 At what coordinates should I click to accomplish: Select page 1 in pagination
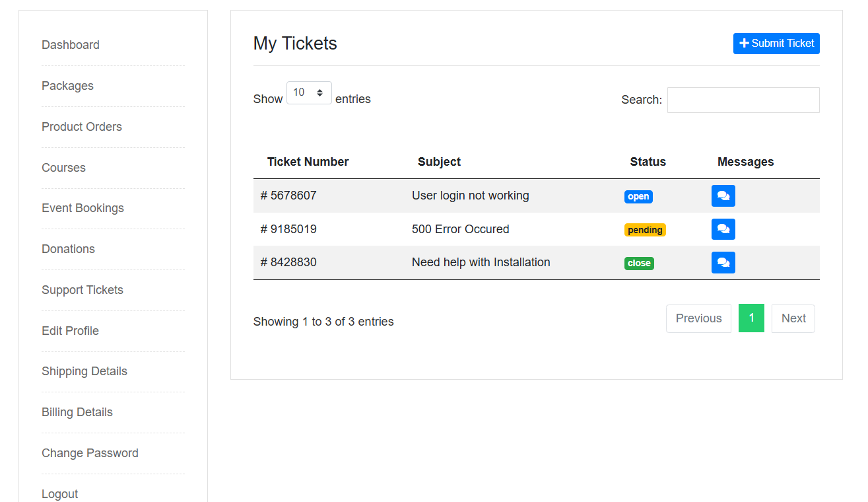[751, 318]
